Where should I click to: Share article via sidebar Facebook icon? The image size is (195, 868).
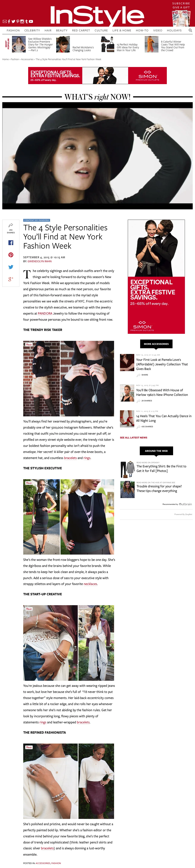click(x=11, y=243)
